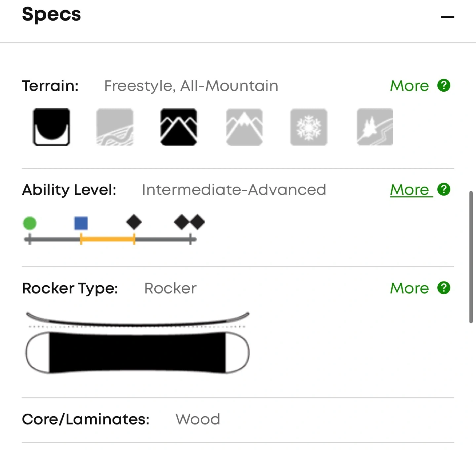
Task: Open the Rocker Type help question mark
Action: pos(444,288)
